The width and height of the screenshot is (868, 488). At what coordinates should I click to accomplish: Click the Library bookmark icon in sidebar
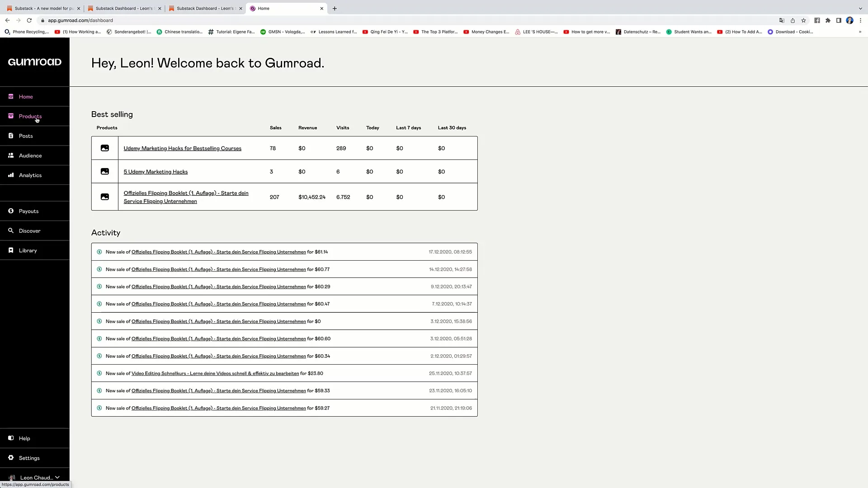(11, 250)
